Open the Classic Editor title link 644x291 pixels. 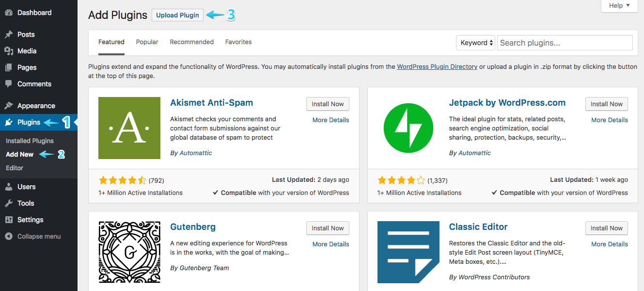[478, 227]
